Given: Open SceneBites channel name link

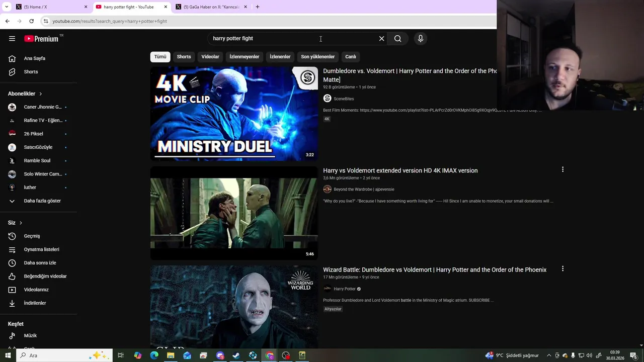Looking at the screenshot, I should click(344, 99).
